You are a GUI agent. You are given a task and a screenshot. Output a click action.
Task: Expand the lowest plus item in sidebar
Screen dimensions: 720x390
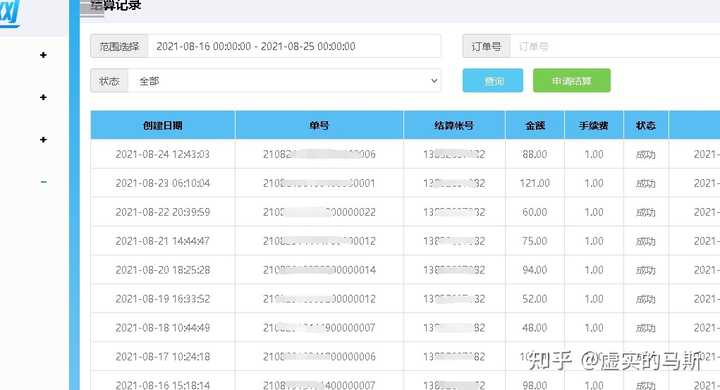point(44,140)
